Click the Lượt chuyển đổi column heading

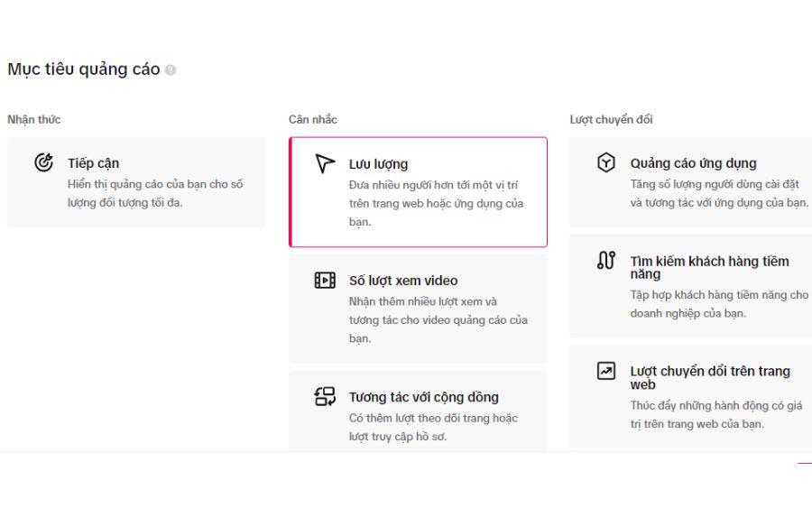[x=612, y=119]
